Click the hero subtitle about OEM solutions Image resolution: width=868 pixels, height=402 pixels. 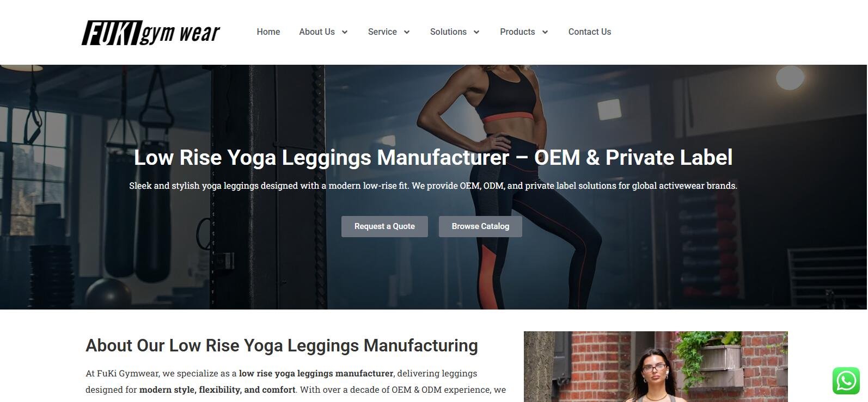coord(433,185)
